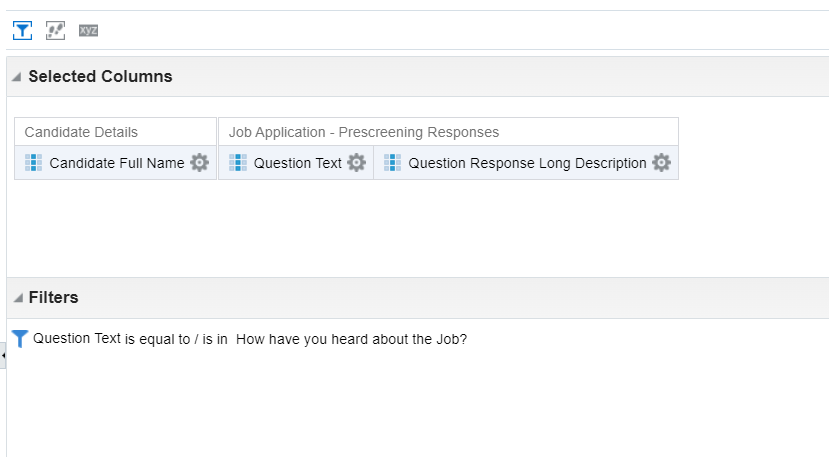Open Question Text column gear options
This screenshot has width=829, height=457.
coord(356,163)
